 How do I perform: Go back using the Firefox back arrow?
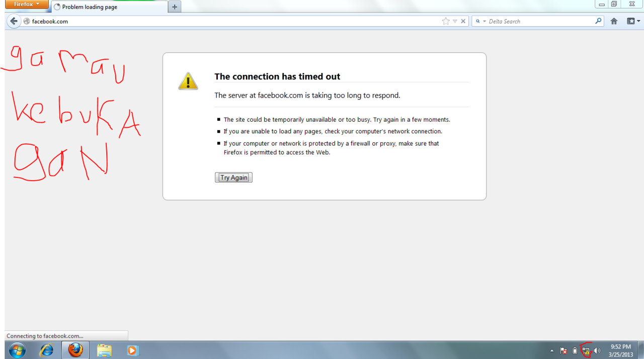pos(14,21)
